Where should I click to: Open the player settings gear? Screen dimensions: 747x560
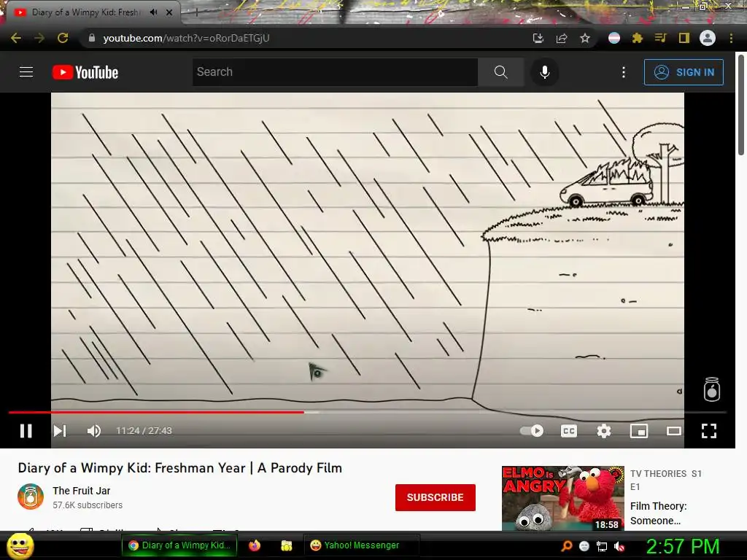click(603, 431)
